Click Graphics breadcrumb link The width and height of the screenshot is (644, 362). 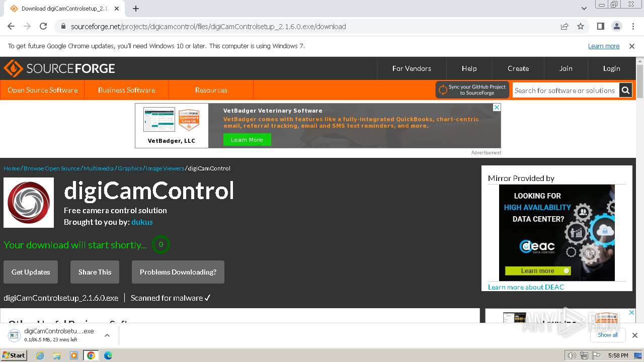[130, 168]
